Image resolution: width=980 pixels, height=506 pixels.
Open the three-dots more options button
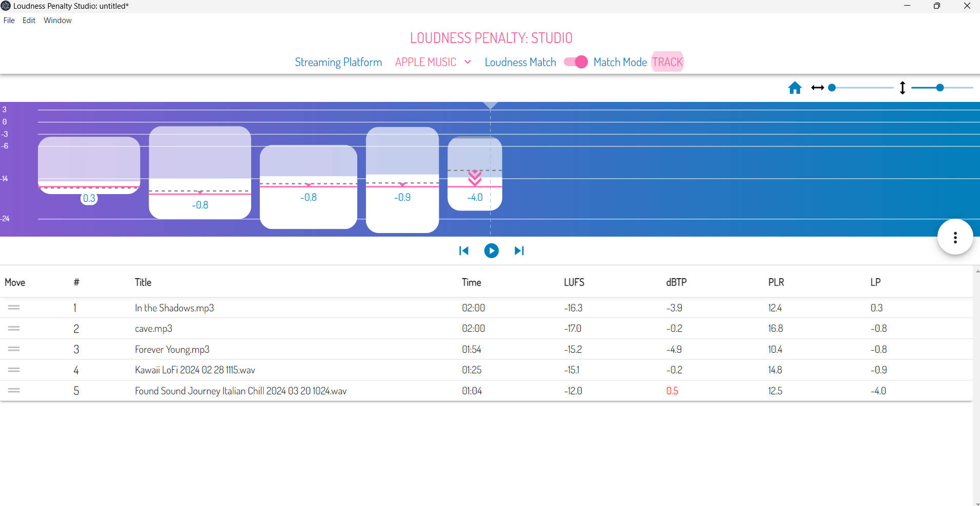point(955,237)
